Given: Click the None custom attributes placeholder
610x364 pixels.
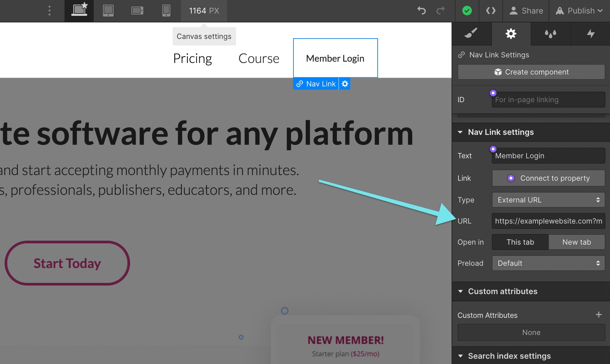Looking at the screenshot, I should (x=531, y=332).
